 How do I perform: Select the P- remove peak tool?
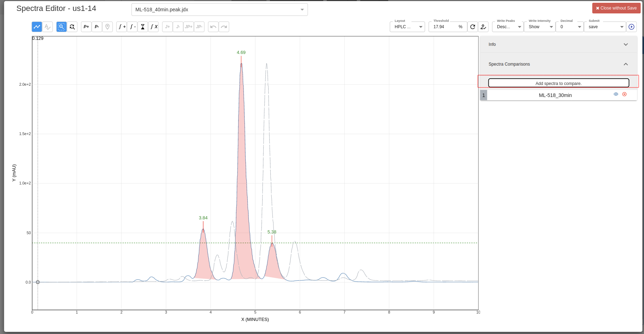[x=97, y=26]
